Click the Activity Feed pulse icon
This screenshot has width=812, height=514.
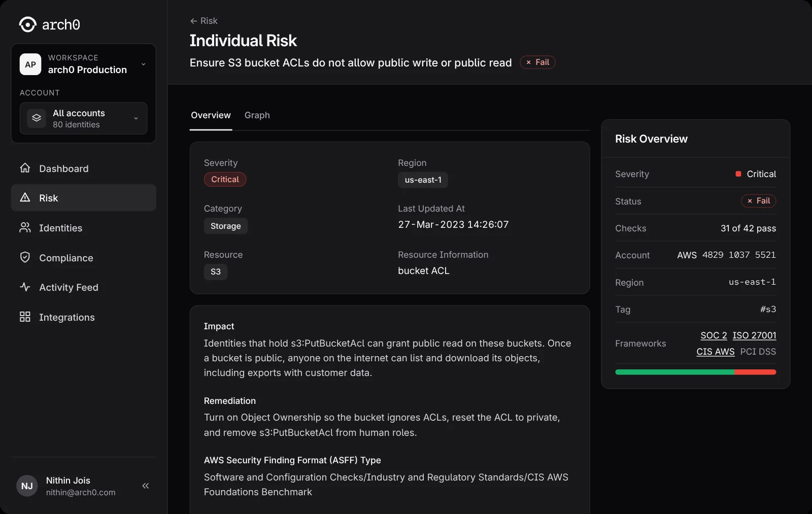[x=25, y=287]
